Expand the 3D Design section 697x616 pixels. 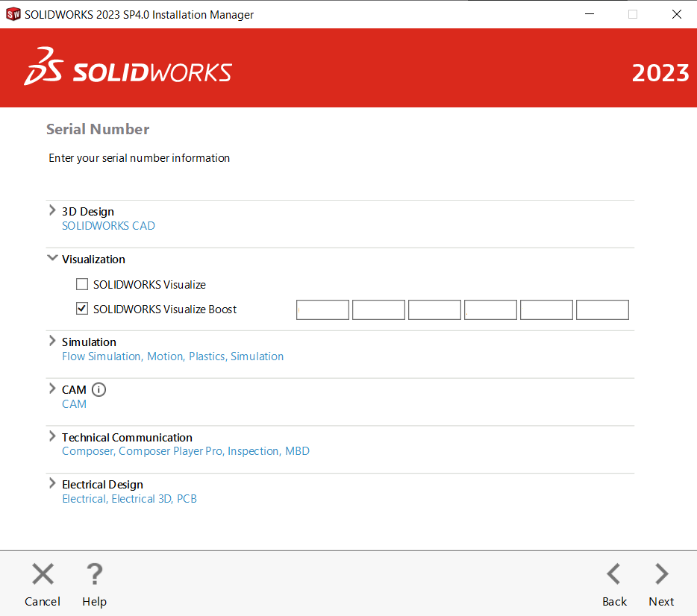tap(52, 211)
